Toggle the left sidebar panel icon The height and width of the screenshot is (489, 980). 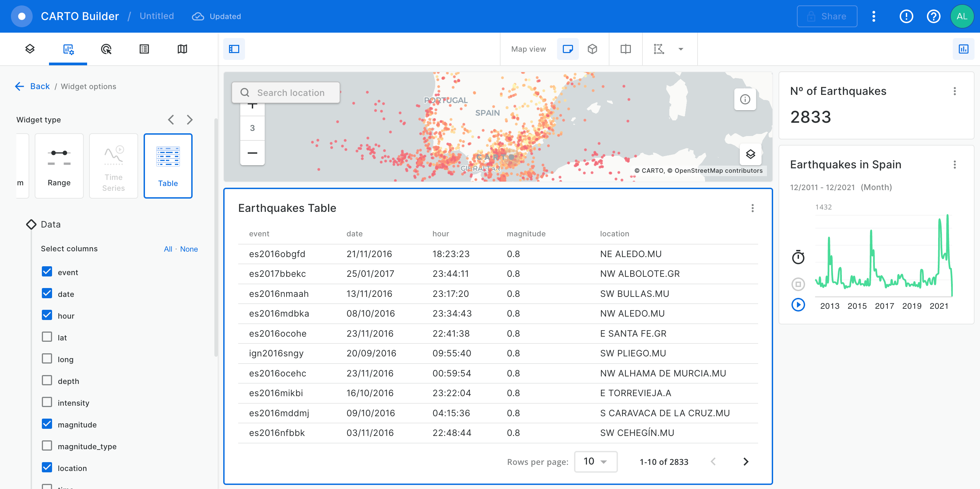pyautogui.click(x=234, y=49)
